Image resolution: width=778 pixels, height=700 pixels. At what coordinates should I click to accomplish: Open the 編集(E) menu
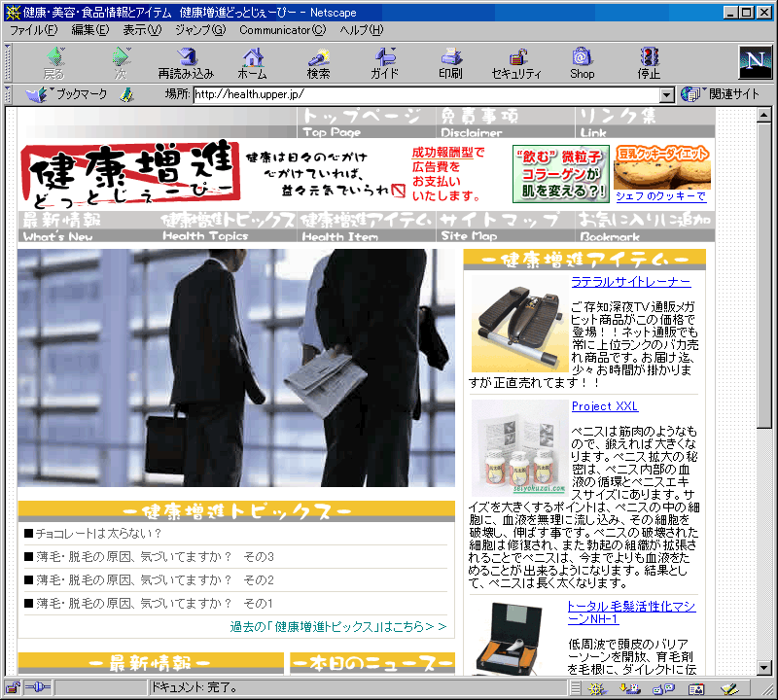pyautogui.click(x=89, y=30)
